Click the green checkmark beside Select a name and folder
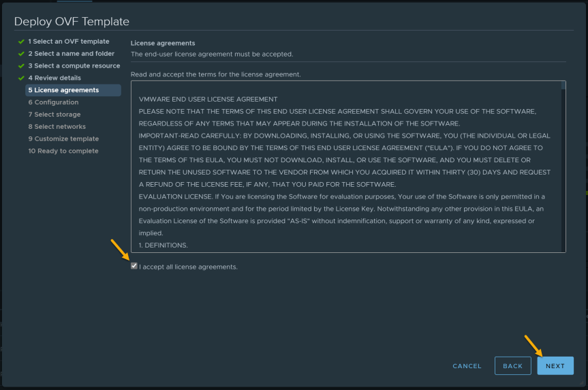 tap(21, 54)
